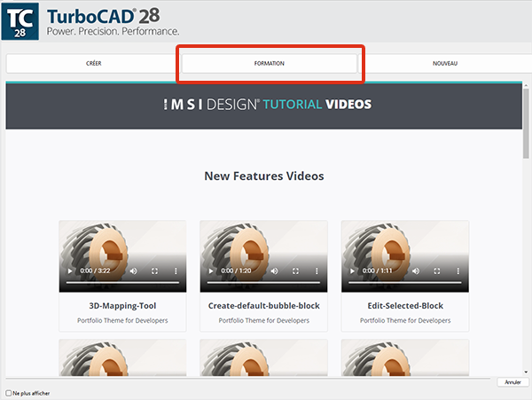Seek on the Create-default-bubble-block progress bar

coord(263,282)
